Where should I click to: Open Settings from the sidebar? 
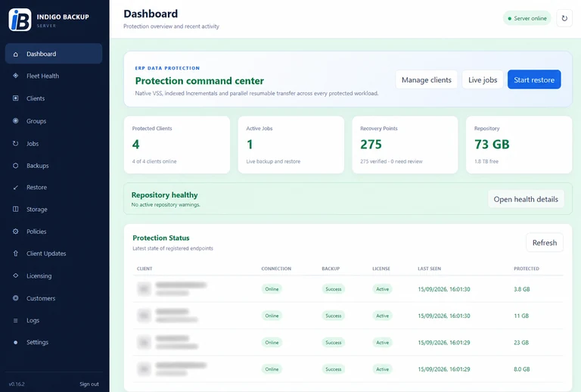coord(54,342)
